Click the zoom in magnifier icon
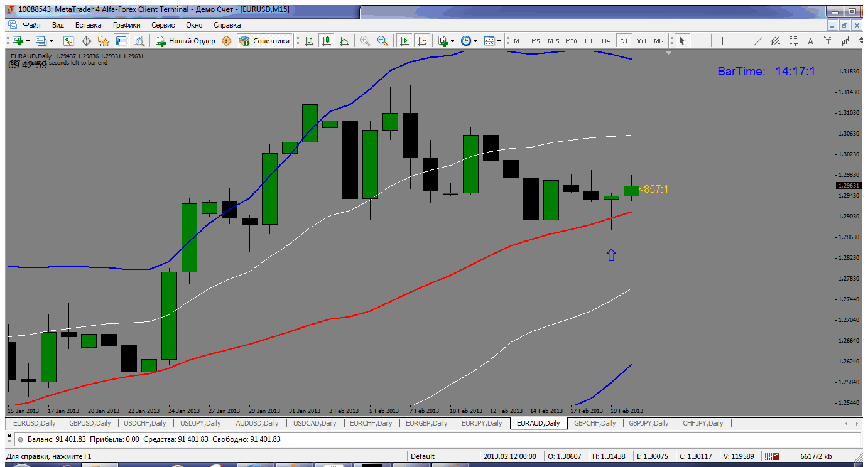The image size is (868, 467). coord(365,41)
